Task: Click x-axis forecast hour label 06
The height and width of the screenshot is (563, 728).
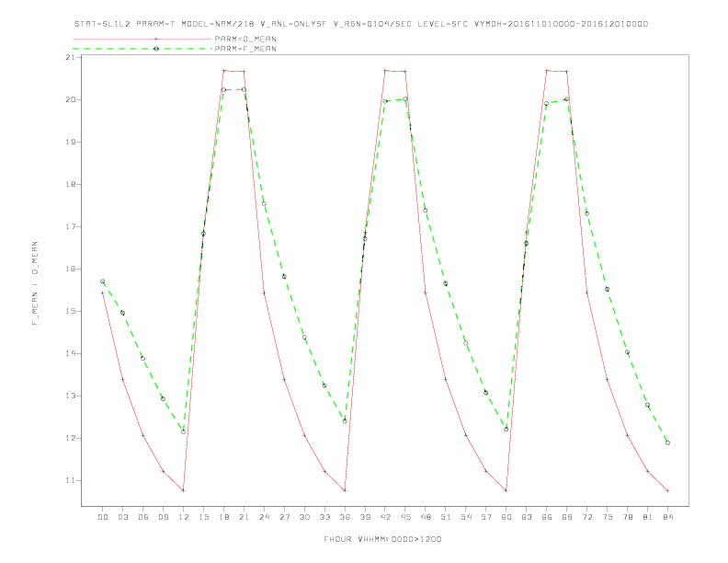Action: (143, 517)
